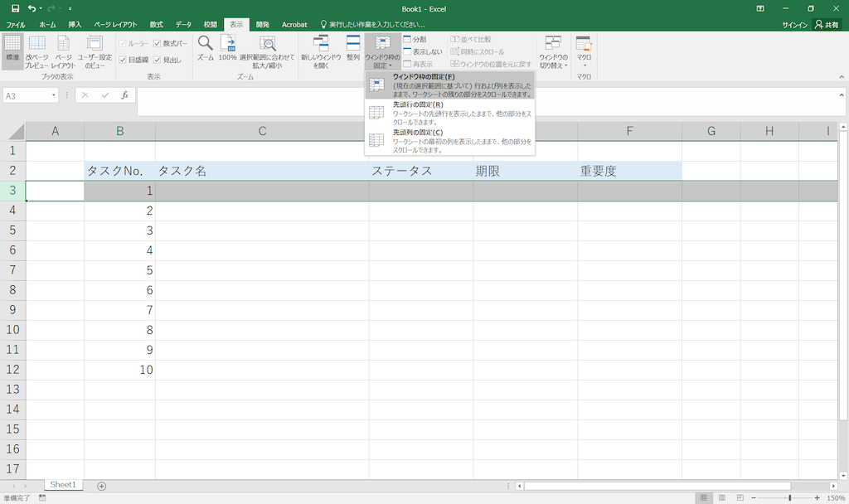Screen dimensions: 849x504
Task: Click the zoom out minus button
Action: point(753,497)
